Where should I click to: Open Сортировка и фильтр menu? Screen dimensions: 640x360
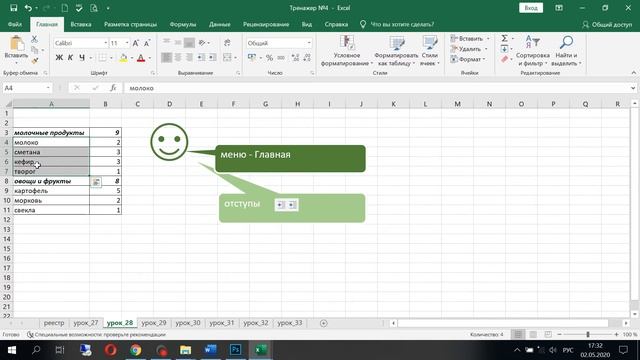coord(532,51)
